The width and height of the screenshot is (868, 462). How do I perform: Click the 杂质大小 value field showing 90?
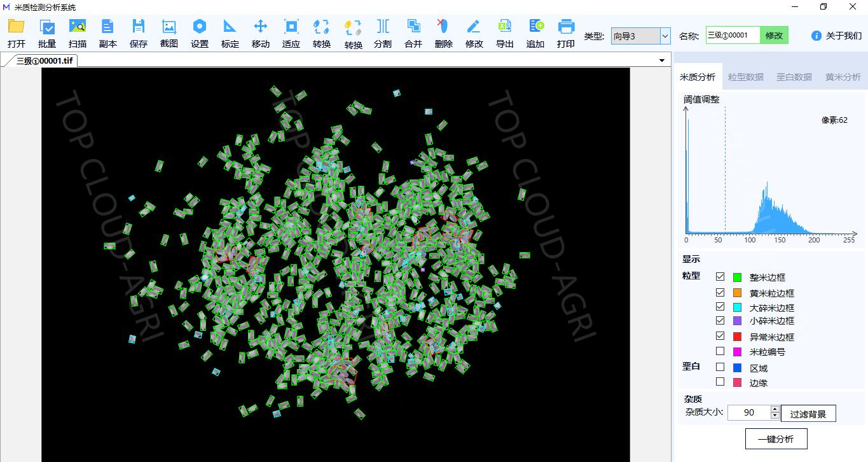coord(749,412)
